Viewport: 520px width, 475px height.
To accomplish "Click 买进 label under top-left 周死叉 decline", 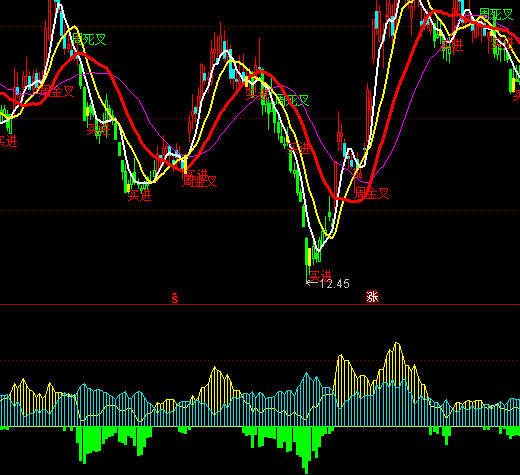I will pyautogui.click(x=98, y=129).
